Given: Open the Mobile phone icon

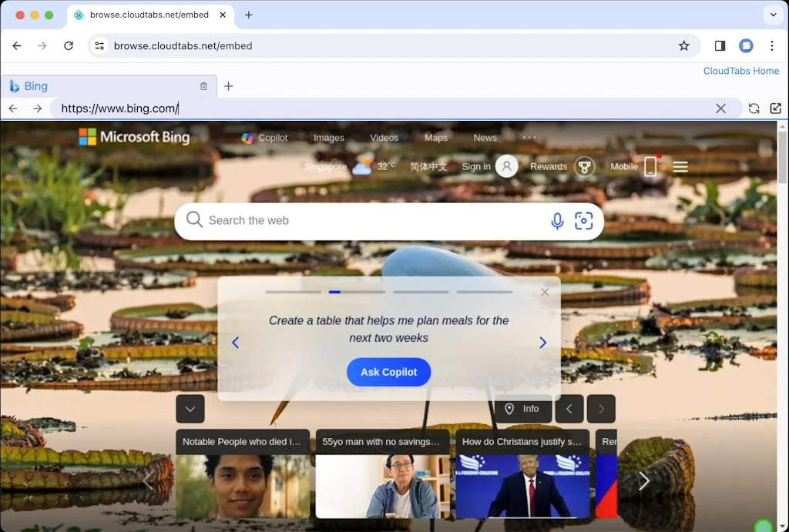Looking at the screenshot, I should click(x=650, y=166).
